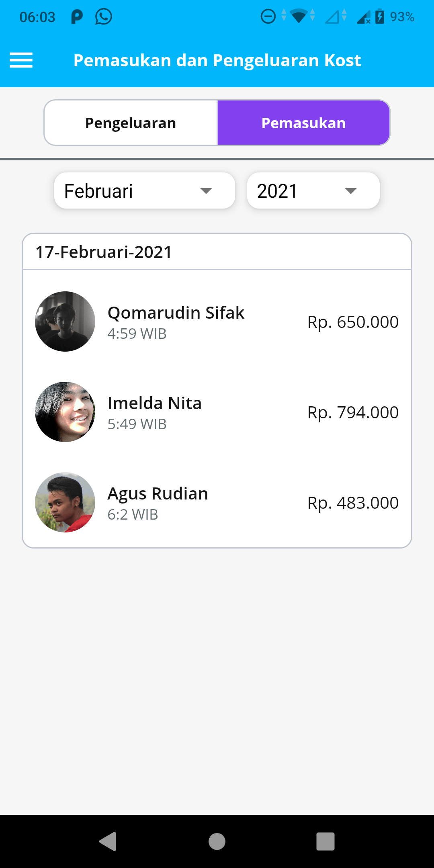Expand the Februari month dropdown
This screenshot has width=434, height=868.
(x=145, y=190)
